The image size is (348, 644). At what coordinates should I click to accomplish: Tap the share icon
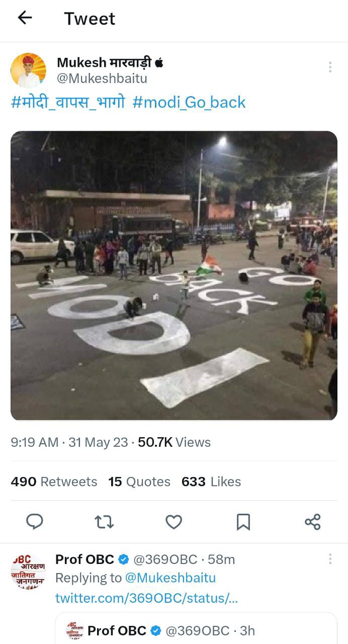(x=312, y=522)
